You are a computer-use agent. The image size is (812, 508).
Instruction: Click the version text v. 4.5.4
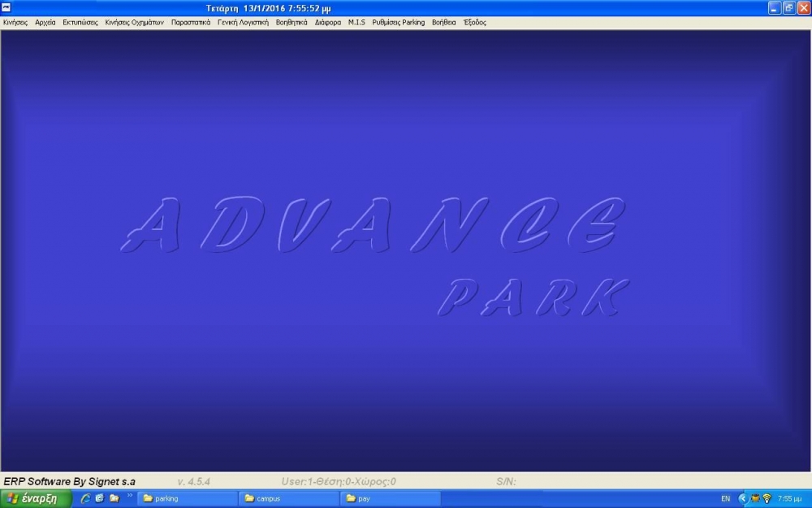[x=194, y=481]
